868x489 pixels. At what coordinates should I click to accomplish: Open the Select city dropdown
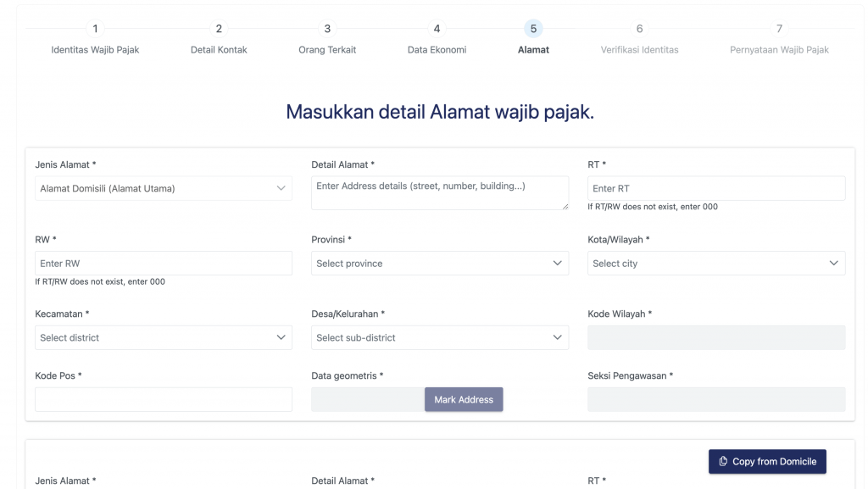pos(716,264)
